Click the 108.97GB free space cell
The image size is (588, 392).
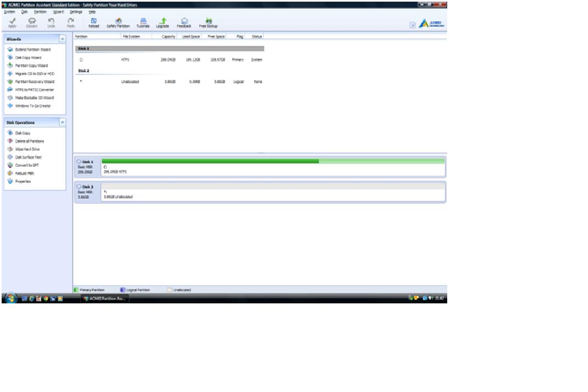pyautogui.click(x=218, y=60)
